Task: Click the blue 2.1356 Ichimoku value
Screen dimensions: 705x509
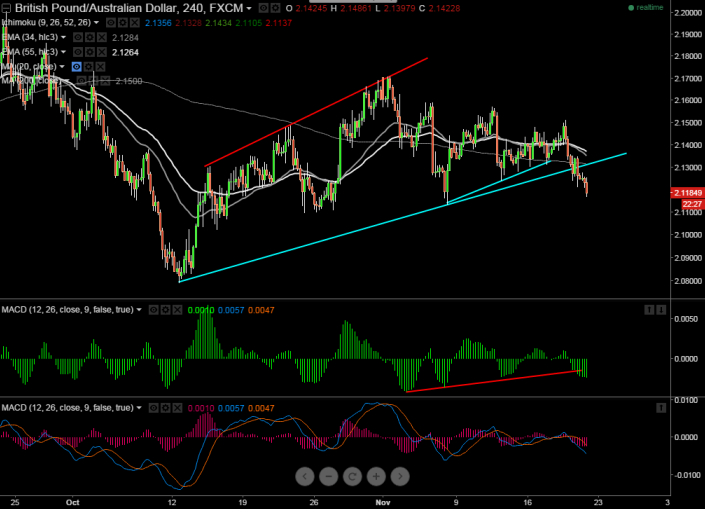Action: [158, 23]
